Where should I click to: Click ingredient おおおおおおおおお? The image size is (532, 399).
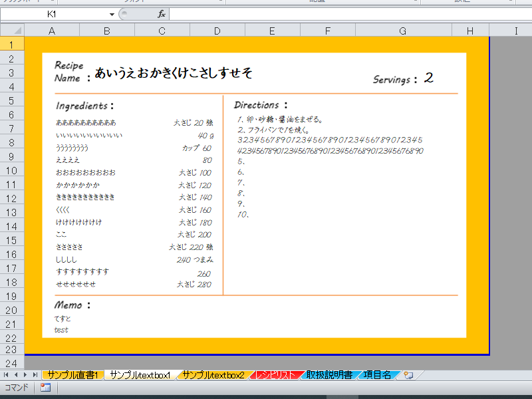click(86, 172)
